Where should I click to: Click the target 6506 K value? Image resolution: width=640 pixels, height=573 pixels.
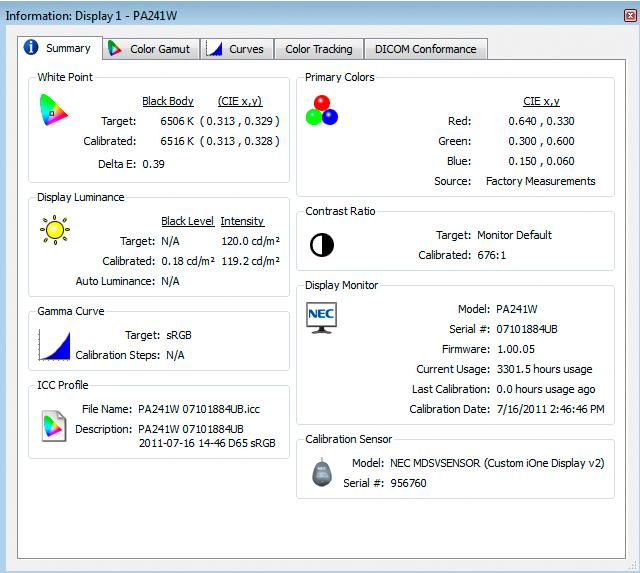(177, 121)
